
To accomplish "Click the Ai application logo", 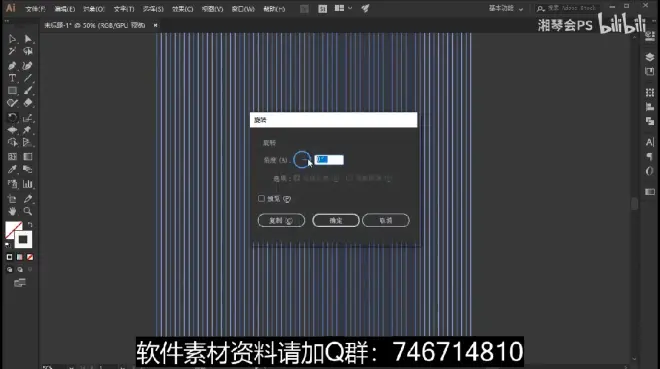I will pos(11,8).
